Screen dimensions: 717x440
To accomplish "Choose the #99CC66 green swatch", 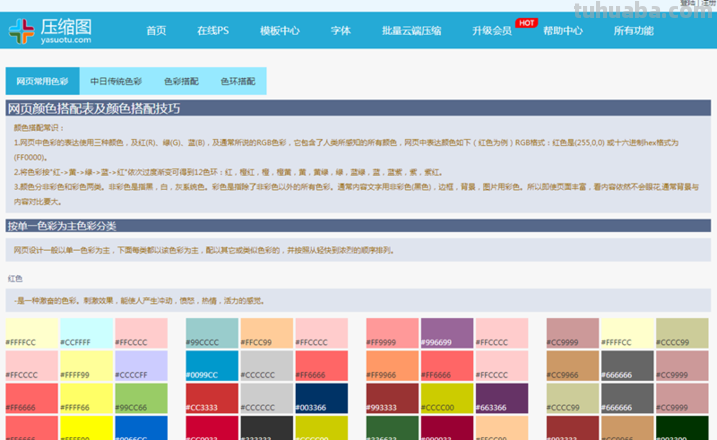I will (141, 398).
